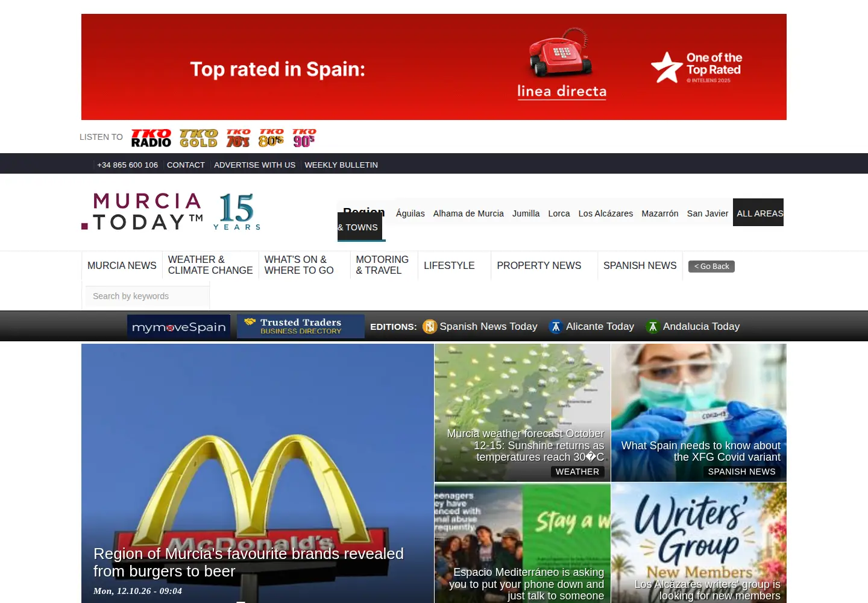Open the Property News menu
The width and height of the screenshot is (868, 603).
[539, 265]
